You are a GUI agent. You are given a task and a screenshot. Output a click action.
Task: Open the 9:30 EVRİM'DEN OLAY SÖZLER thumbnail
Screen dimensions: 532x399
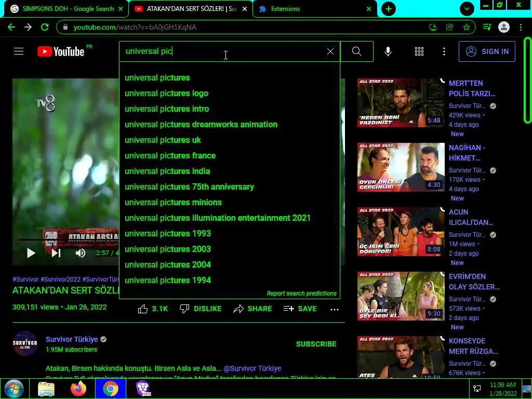coord(401,296)
